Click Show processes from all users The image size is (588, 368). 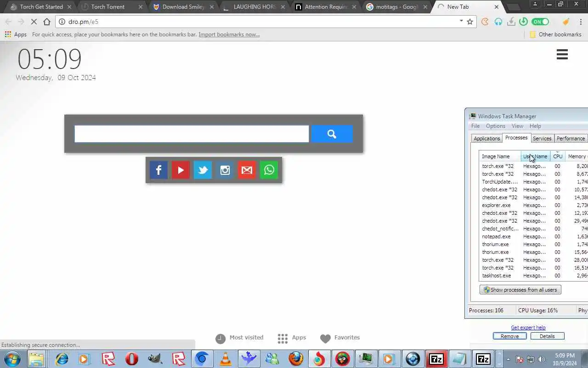pos(520,290)
